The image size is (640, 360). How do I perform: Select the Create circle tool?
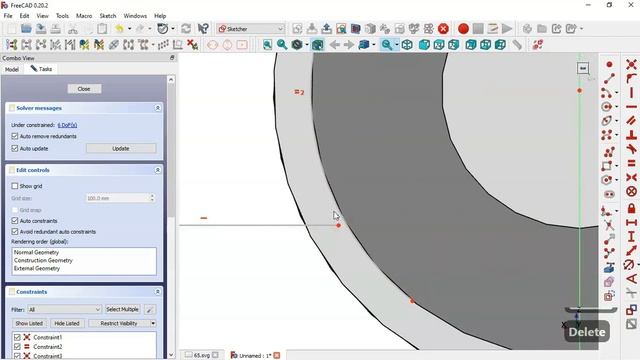(x=607, y=107)
